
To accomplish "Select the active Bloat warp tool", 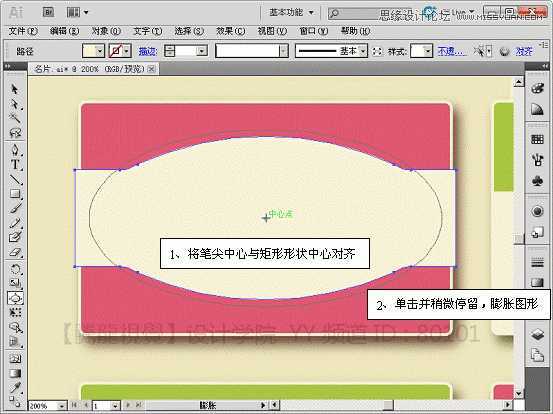I will [15, 298].
